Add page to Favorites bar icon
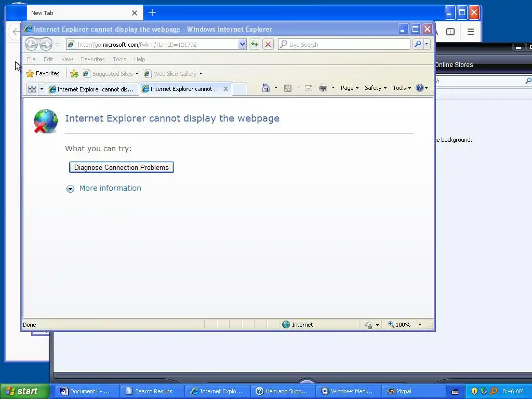This screenshot has width=532, height=399. (x=74, y=73)
